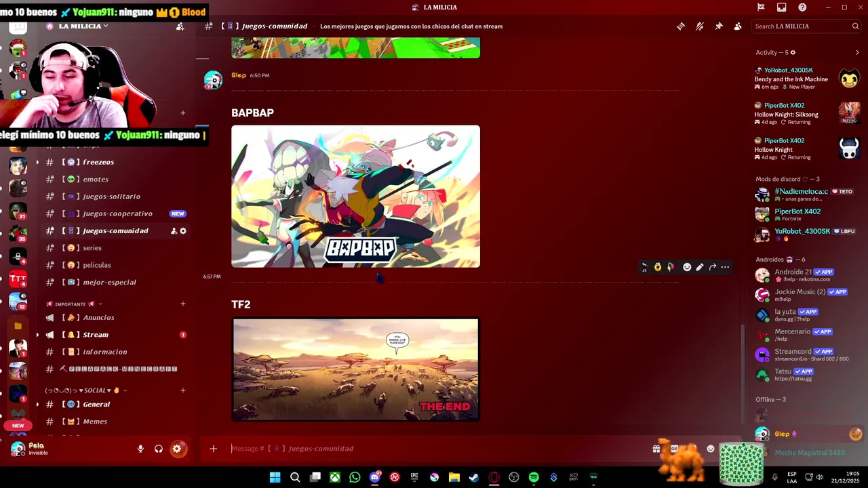Viewport: 868px width, 488px height.
Task: Open Informacion channel
Action: 115,352
